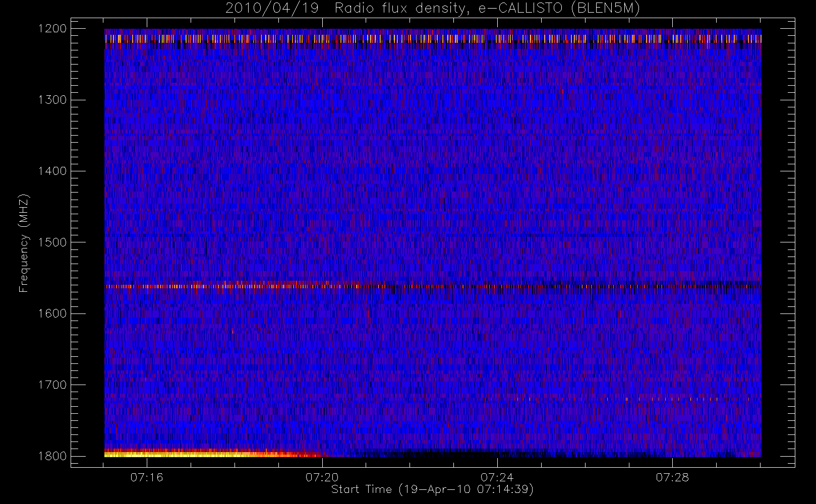Select the 1400 frequency axis label
This screenshot has height=504, width=816.
pyautogui.click(x=52, y=171)
